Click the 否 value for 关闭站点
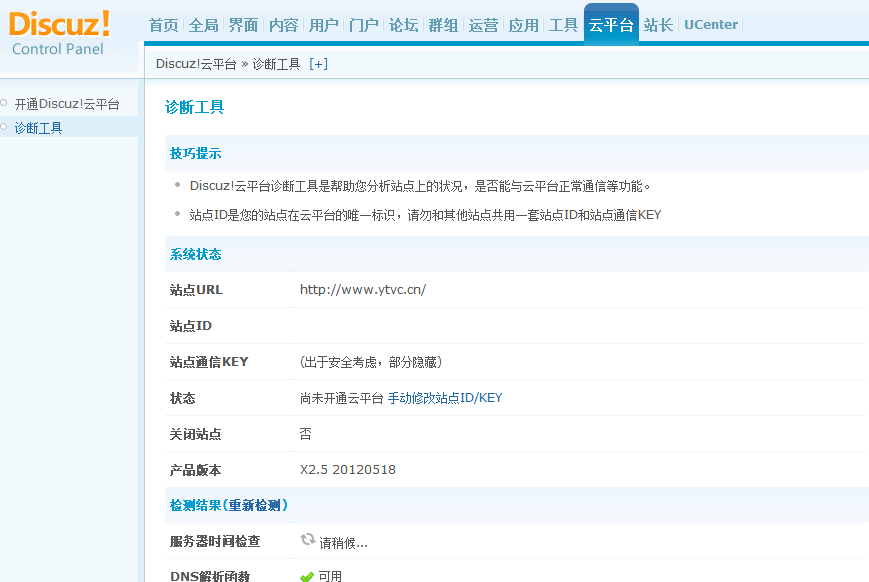 tap(305, 434)
